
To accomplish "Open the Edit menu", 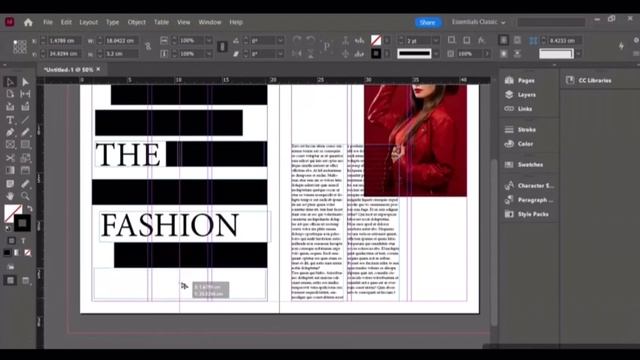I will pos(66,22).
